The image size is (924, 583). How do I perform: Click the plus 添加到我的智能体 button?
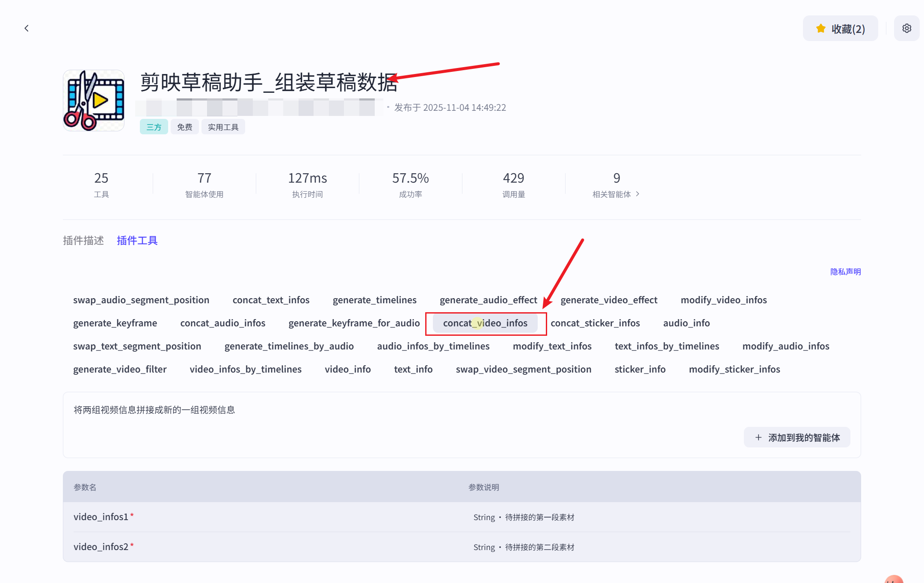797,437
